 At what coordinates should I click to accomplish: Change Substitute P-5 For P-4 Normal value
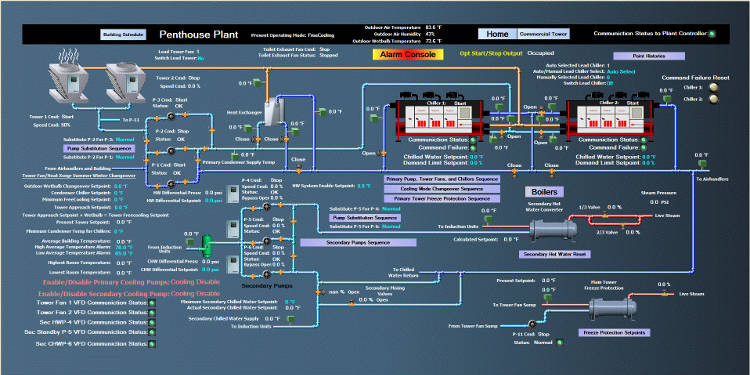point(391,209)
